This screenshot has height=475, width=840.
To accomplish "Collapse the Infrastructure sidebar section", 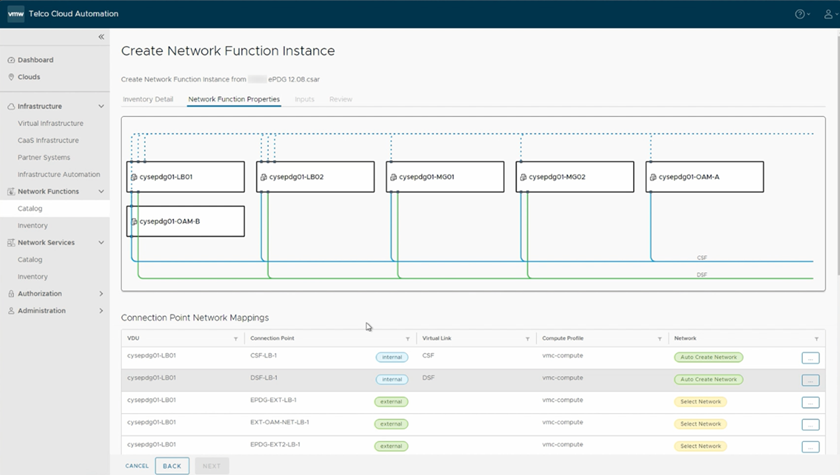I will click(x=101, y=106).
